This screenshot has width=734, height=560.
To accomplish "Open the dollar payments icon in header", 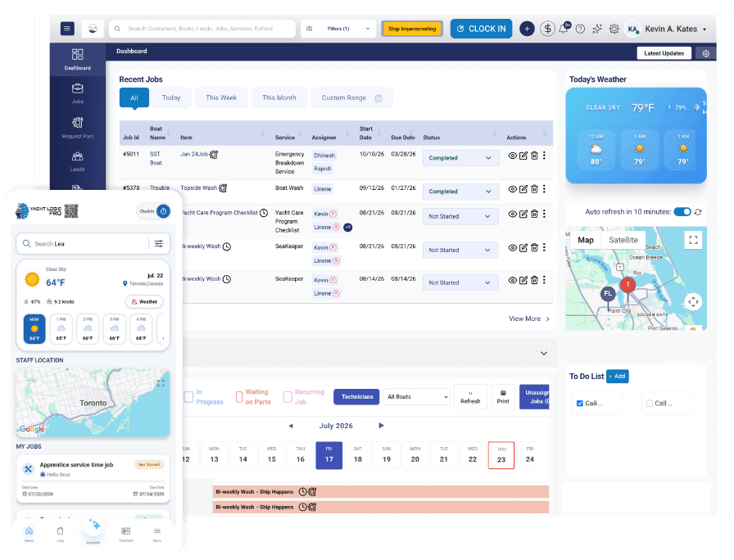I will [547, 29].
